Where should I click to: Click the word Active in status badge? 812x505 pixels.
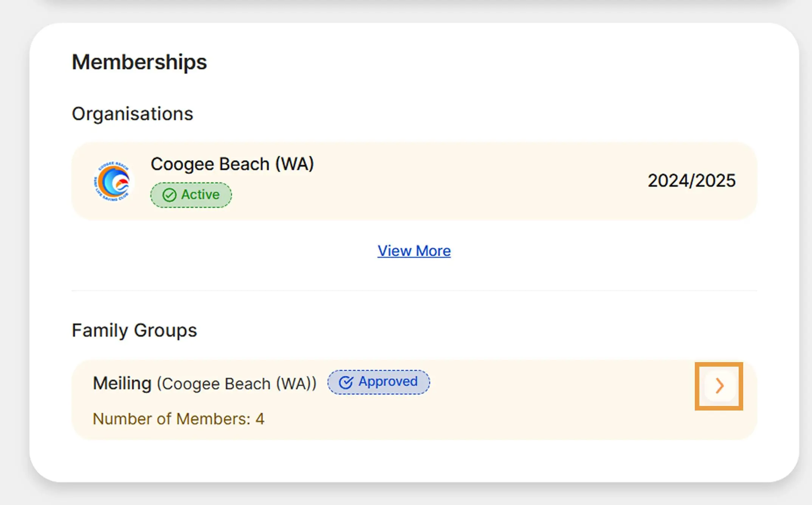[x=200, y=195]
